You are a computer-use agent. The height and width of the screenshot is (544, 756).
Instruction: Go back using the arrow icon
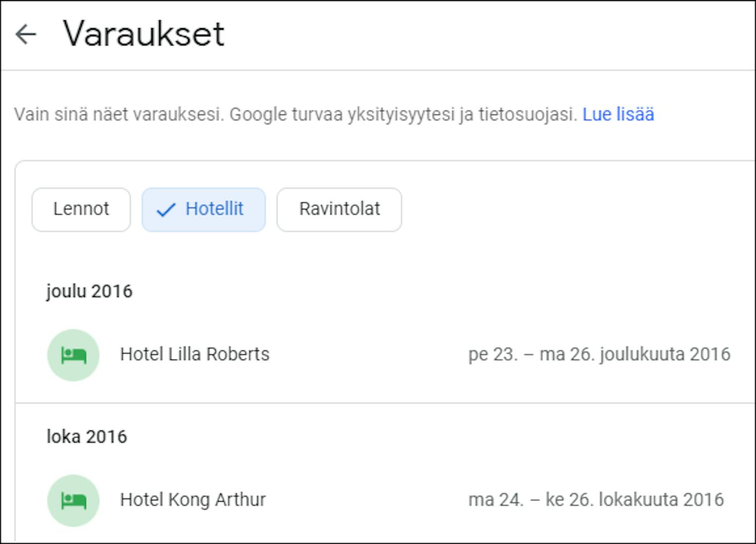[26, 34]
